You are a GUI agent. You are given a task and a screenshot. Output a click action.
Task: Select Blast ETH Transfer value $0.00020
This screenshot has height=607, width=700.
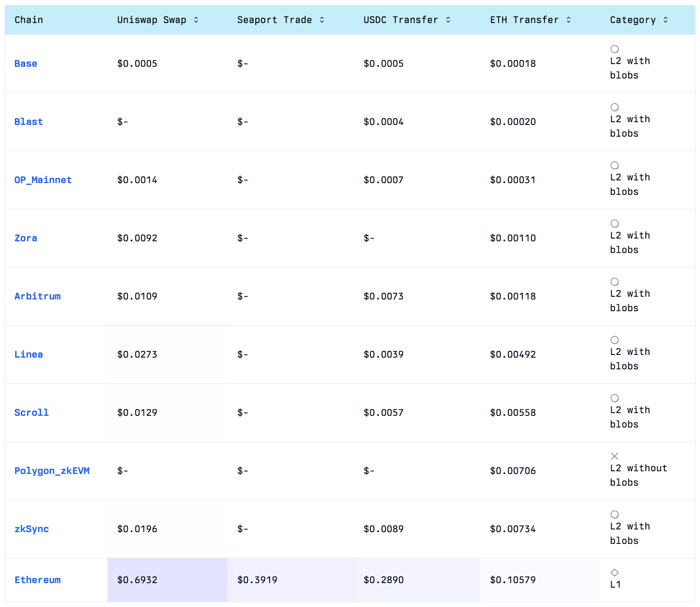[513, 122]
